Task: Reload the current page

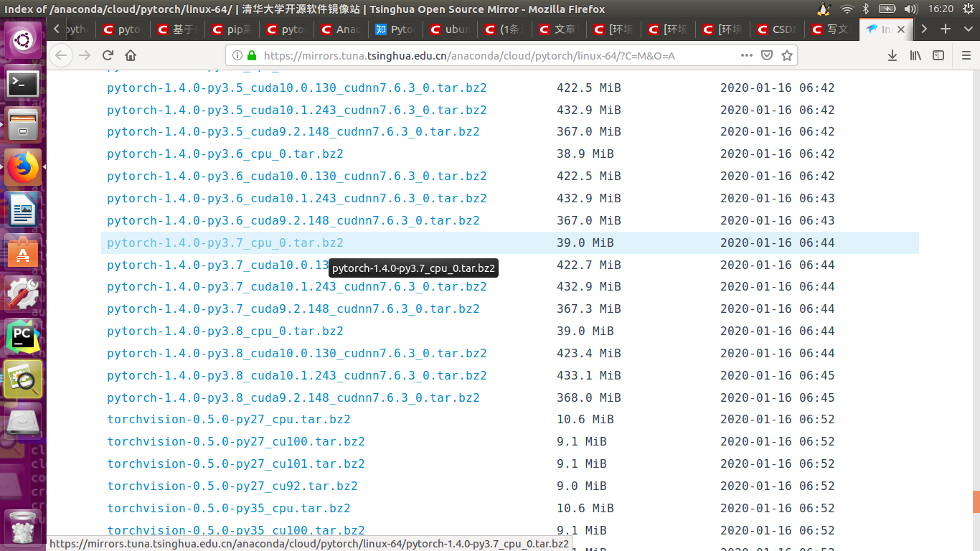Action: click(108, 55)
